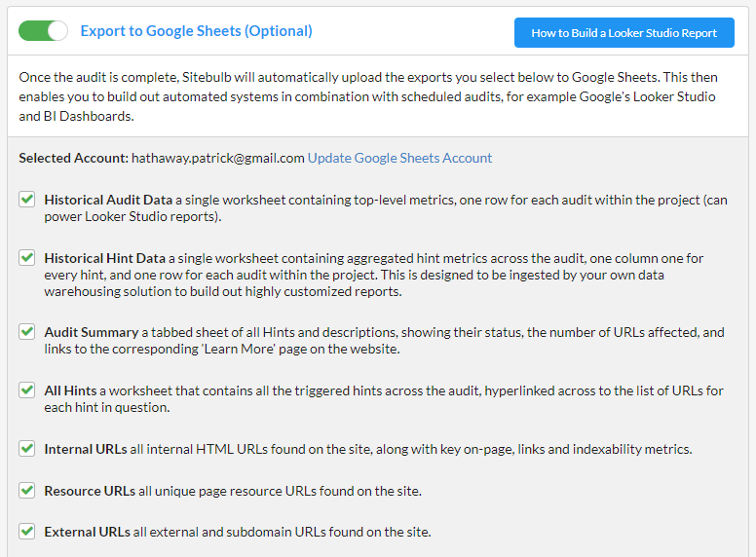Toggle off the Export to Google Sheets switch

[x=43, y=31]
